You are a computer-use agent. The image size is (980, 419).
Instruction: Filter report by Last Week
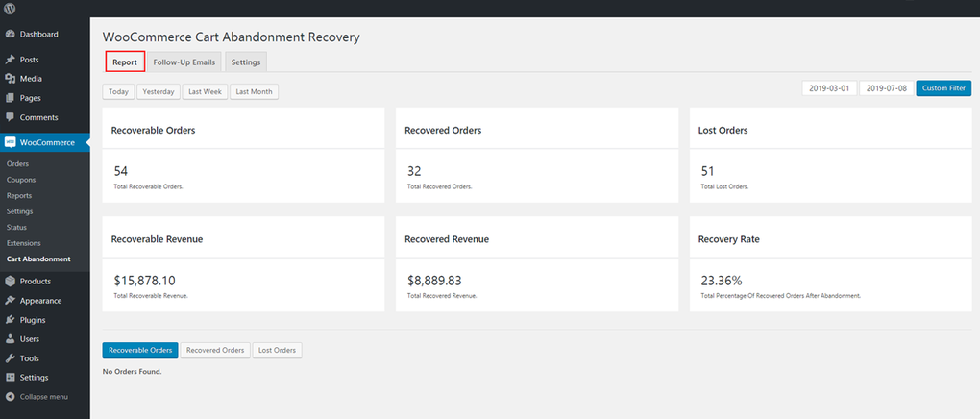coord(205,92)
